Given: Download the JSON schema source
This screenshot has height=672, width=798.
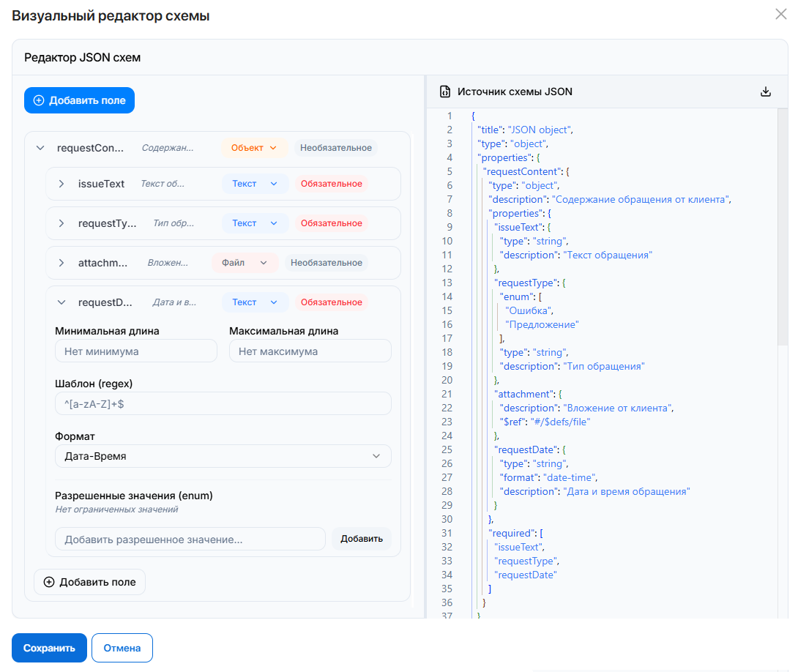Looking at the screenshot, I should [x=766, y=91].
